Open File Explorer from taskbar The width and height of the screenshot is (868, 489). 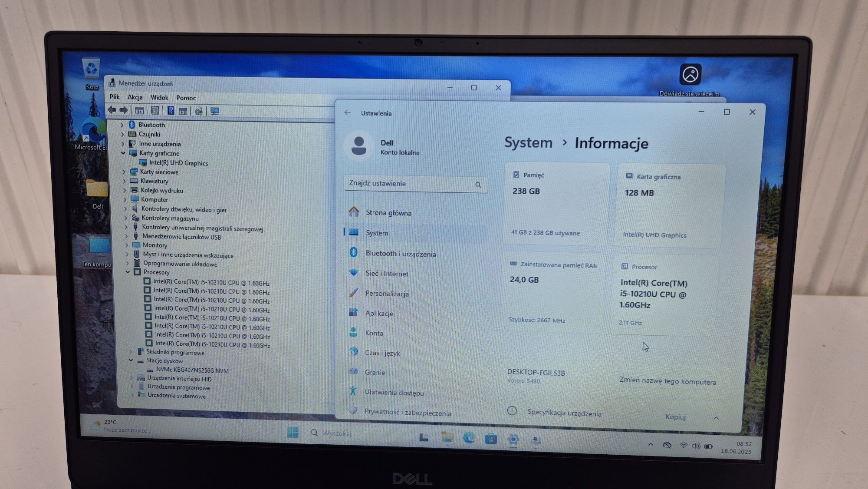click(x=447, y=438)
